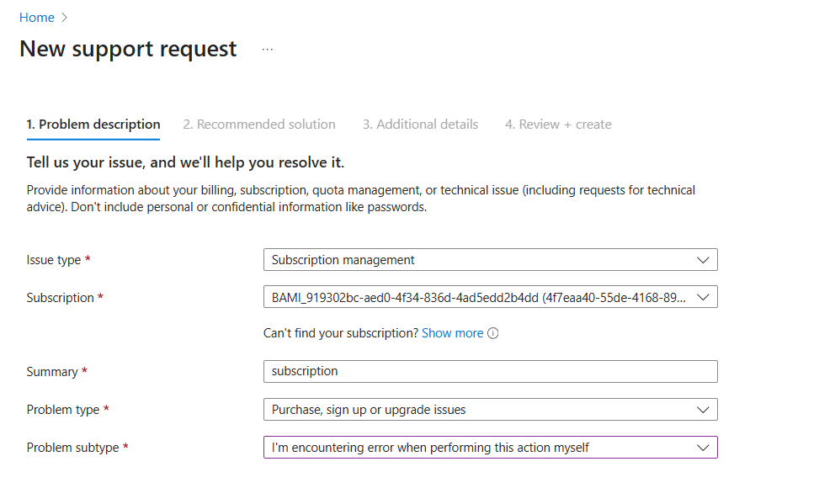This screenshot has width=835, height=504.
Task: Switch to the Recommended solution tab
Action: click(259, 124)
